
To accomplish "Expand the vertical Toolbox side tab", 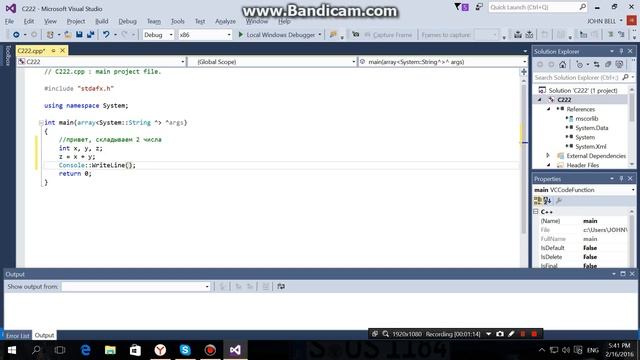I will point(7,56).
